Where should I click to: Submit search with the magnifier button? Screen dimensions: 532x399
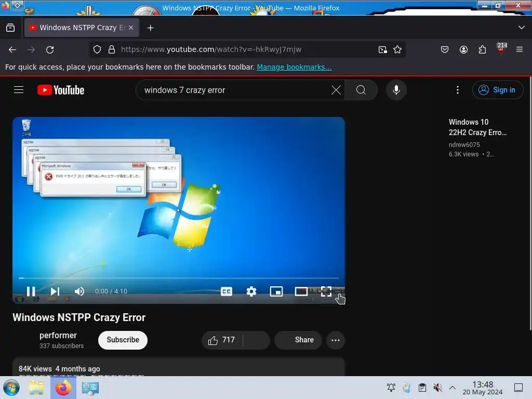tap(361, 90)
